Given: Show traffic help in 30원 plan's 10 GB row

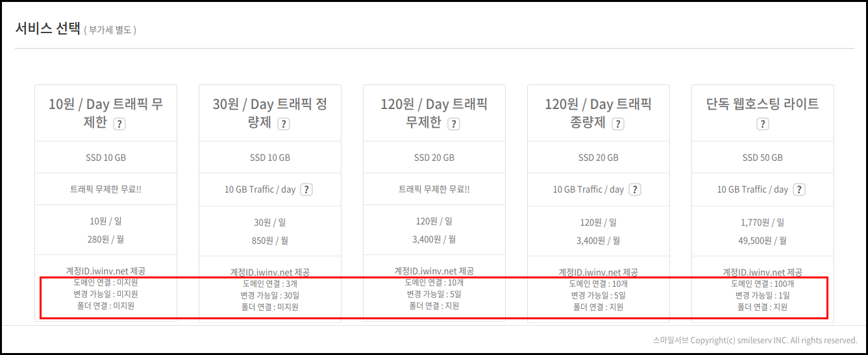Looking at the screenshot, I should pos(306,190).
